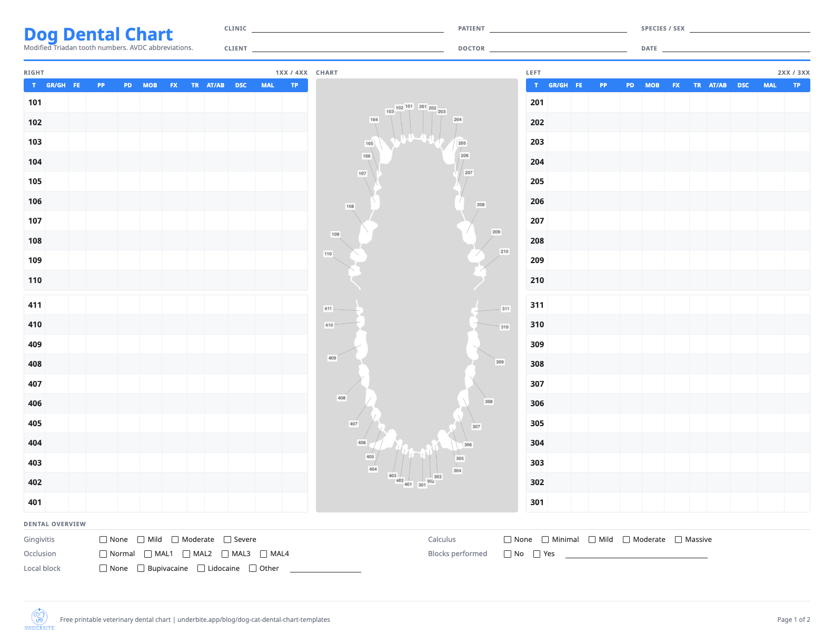The image size is (834, 644).
Task: Click the Clinic name line field
Action: pyautogui.click(x=347, y=28)
